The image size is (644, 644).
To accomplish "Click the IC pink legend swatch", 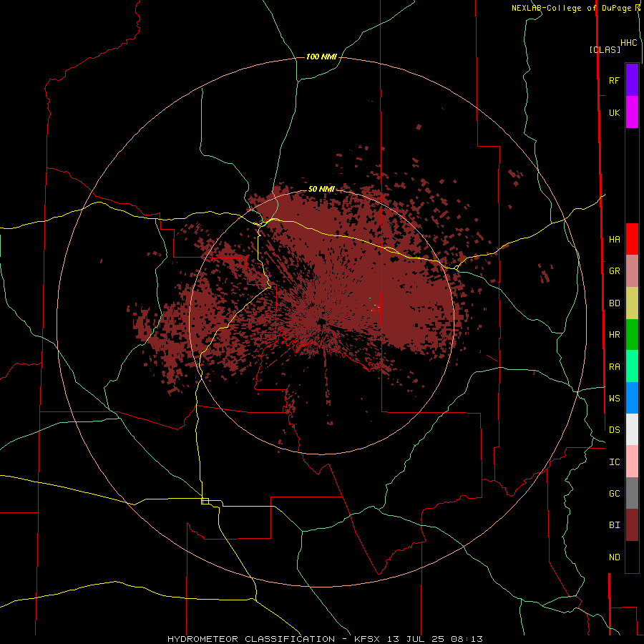I will point(632,462).
